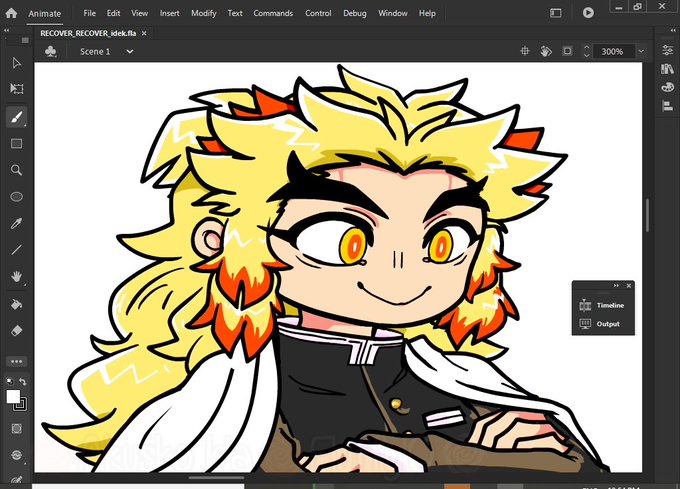
Task: Open the View menu
Action: (139, 13)
